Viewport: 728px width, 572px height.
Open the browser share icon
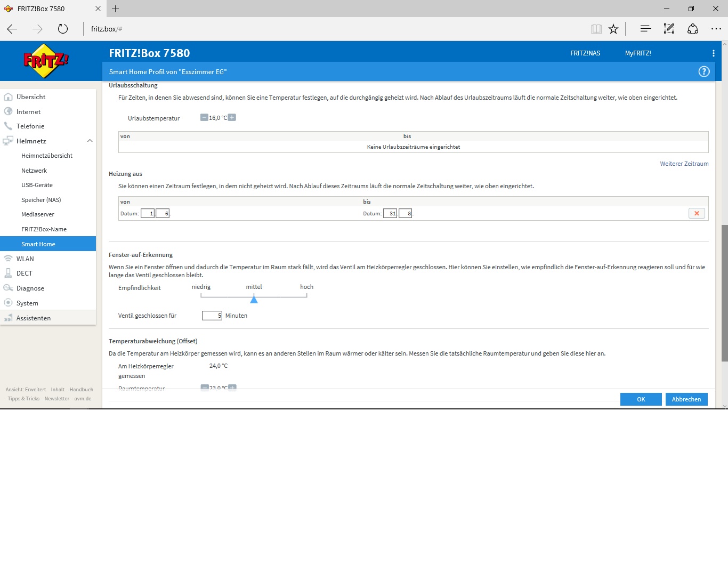[x=693, y=29]
